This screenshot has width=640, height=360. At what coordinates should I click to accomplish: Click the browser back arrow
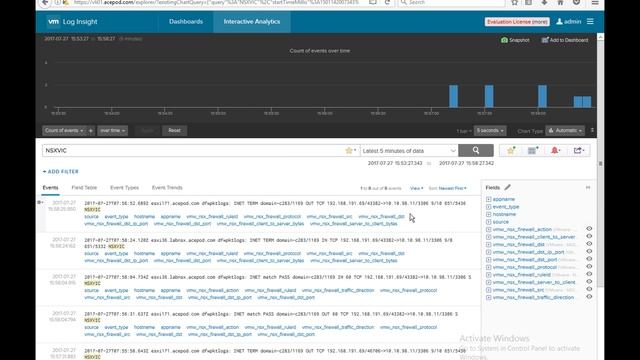(x=45, y=2)
